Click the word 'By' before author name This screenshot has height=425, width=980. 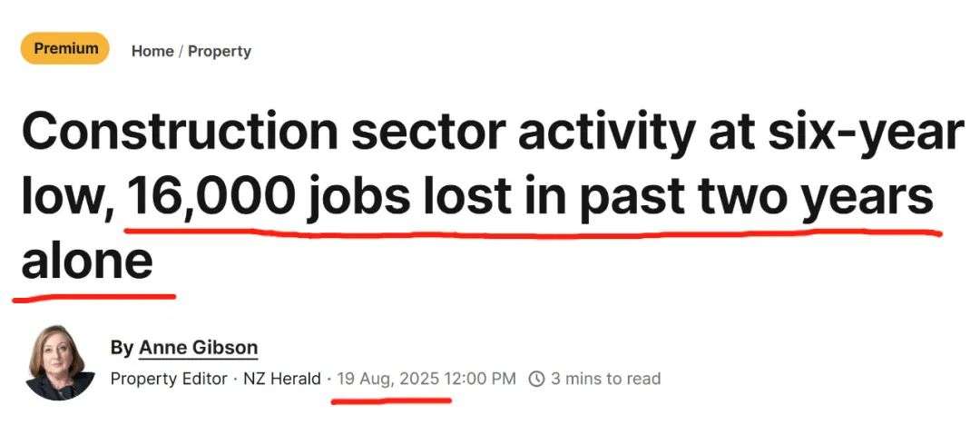122,347
